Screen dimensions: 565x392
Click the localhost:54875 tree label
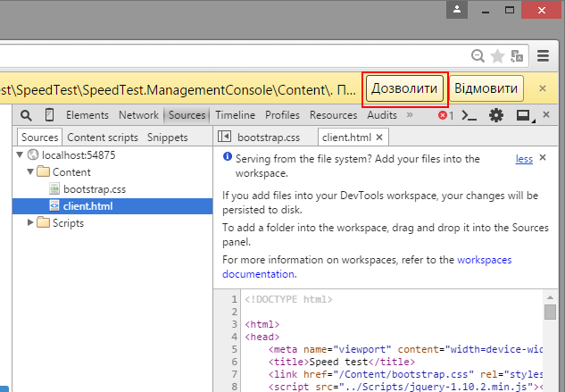click(79, 155)
